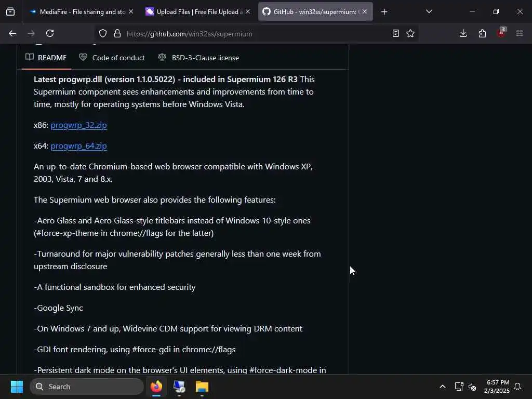The image size is (532, 399).
Task: Bookmark this page with the star
Action: [410, 33]
